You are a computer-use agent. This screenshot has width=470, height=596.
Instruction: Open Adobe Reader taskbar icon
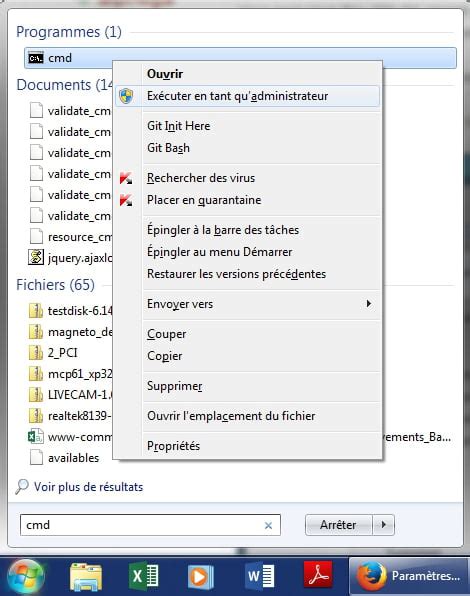pyautogui.click(x=318, y=575)
